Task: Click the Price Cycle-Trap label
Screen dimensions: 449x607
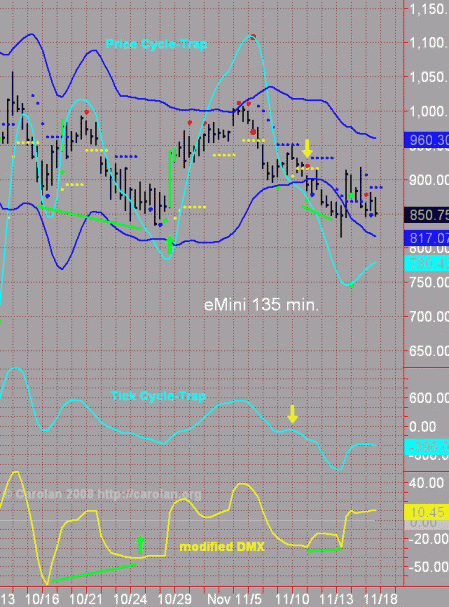Action: tap(156, 44)
